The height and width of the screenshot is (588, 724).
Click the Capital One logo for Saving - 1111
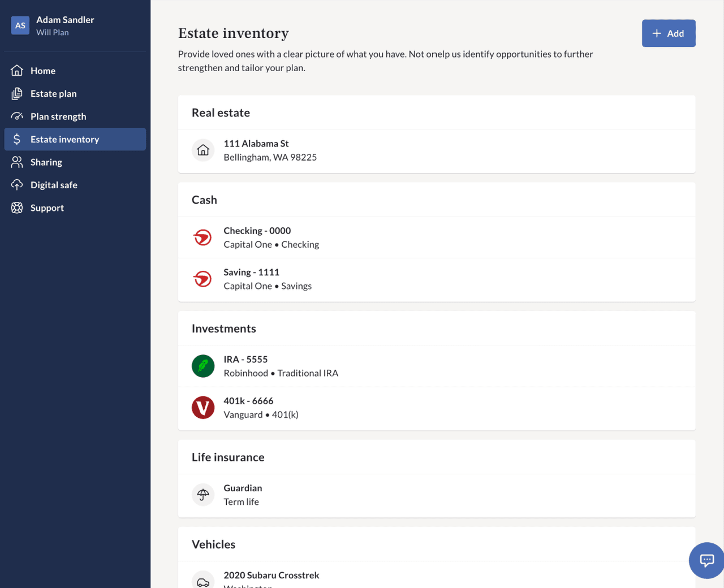tap(203, 279)
